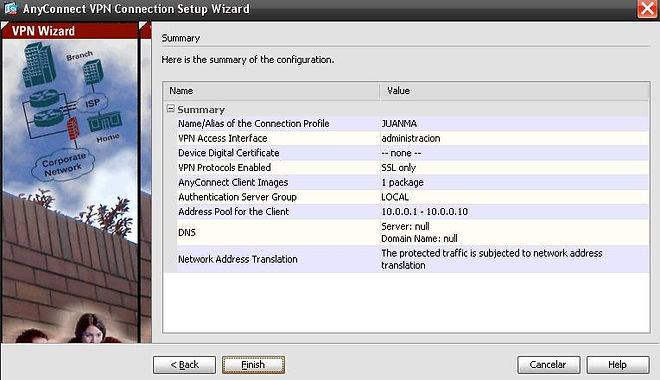Click the Cancelar button

548,364
